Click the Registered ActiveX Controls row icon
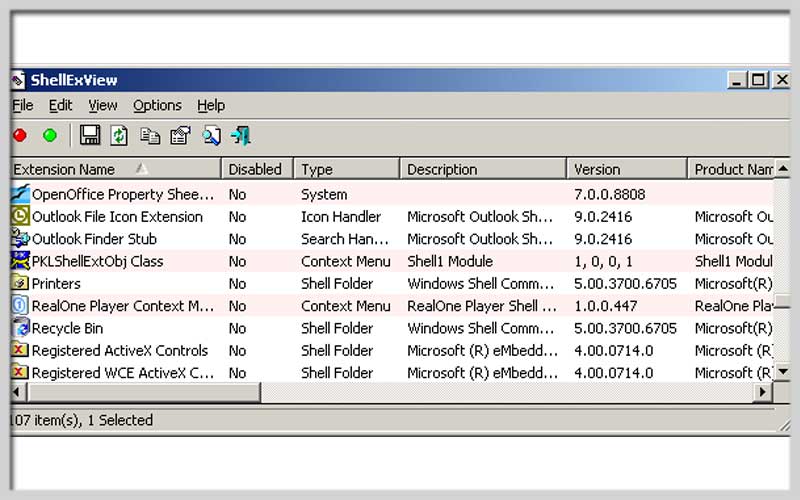This screenshot has width=800, height=500. 20,350
